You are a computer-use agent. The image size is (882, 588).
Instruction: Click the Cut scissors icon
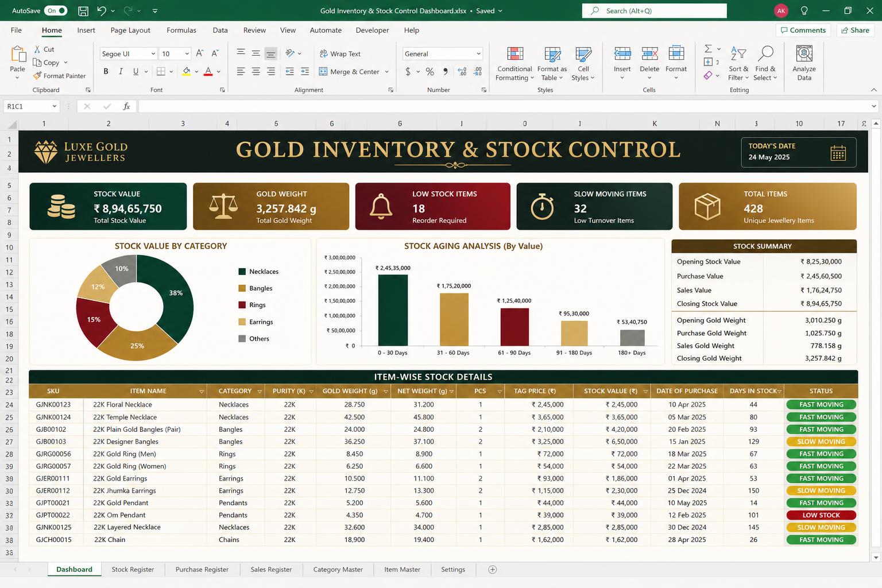coord(37,49)
